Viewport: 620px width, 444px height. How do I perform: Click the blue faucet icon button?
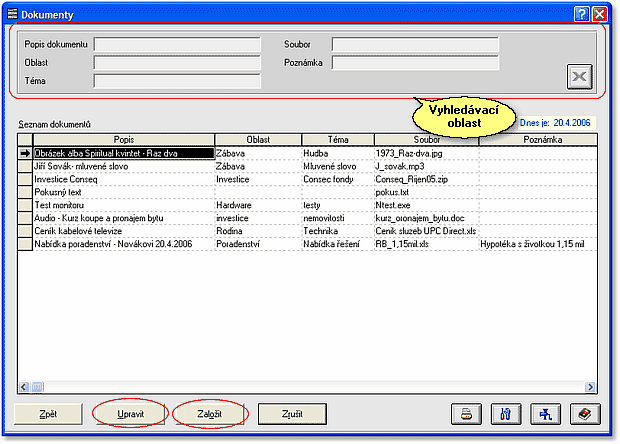(543, 413)
